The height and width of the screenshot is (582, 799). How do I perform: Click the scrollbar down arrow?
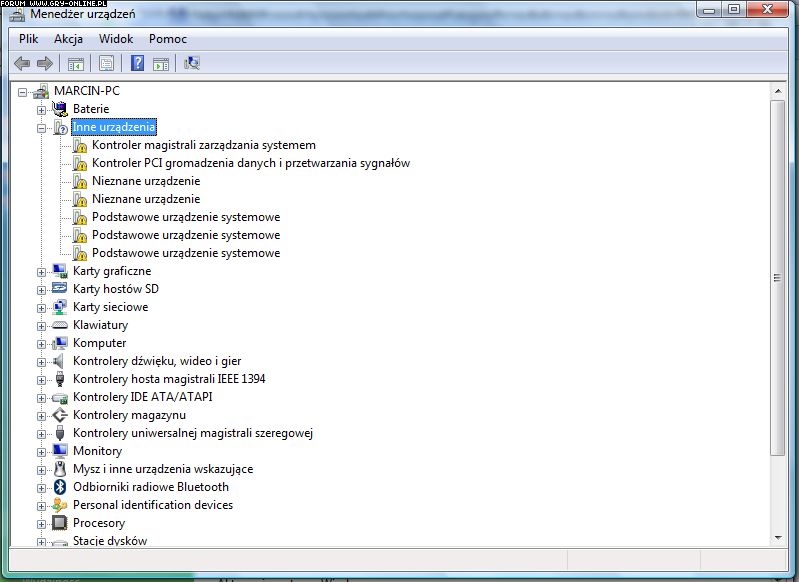click(778, 538)
